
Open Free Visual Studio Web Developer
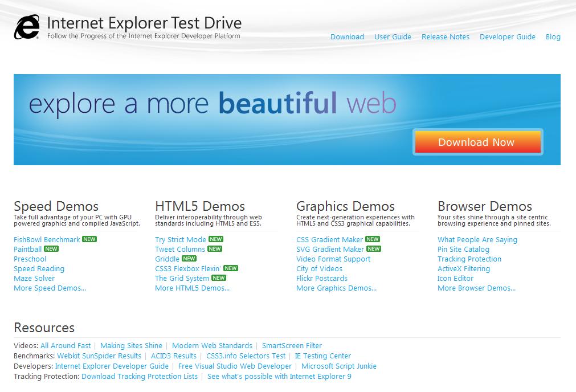pos(235,366)
